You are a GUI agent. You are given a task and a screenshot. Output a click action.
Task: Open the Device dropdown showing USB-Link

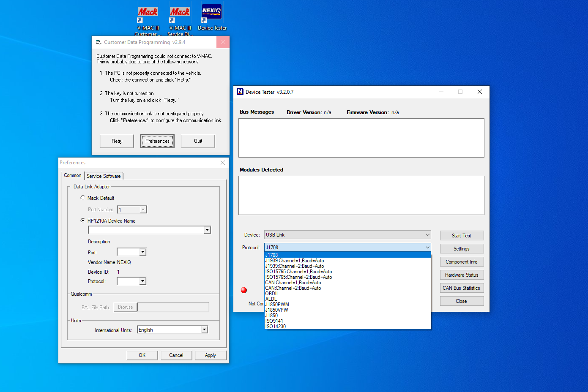click(427, 234)
